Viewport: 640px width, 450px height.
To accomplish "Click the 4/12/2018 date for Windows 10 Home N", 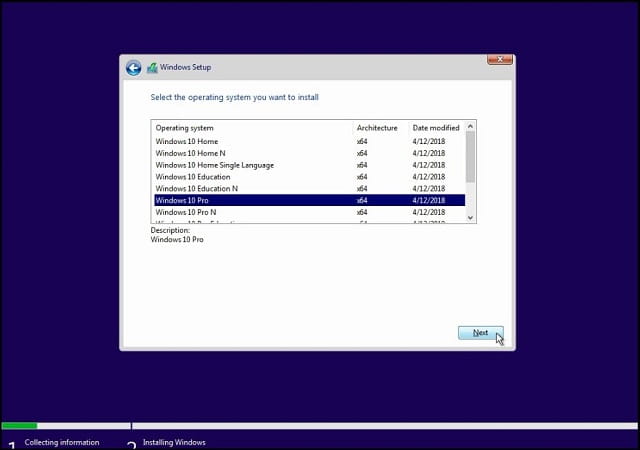I will coord(429,153).
